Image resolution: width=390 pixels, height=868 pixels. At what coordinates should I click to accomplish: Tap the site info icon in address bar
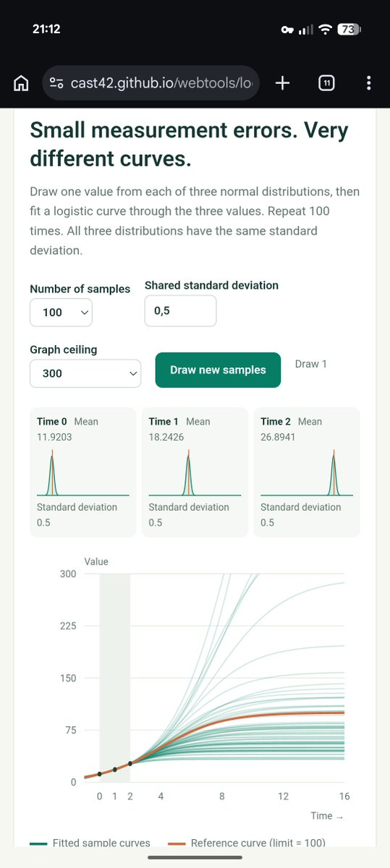pos(56,83)
